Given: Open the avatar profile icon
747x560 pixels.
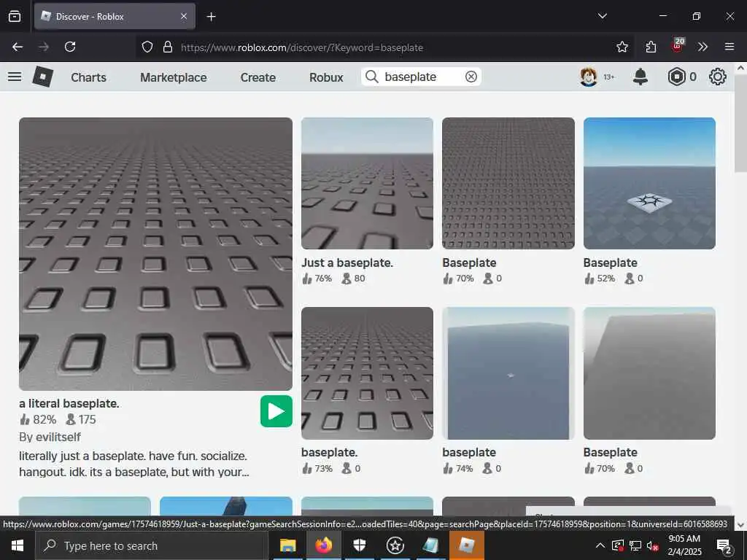Looking at the screenshot, I should [x=589, y=77].
